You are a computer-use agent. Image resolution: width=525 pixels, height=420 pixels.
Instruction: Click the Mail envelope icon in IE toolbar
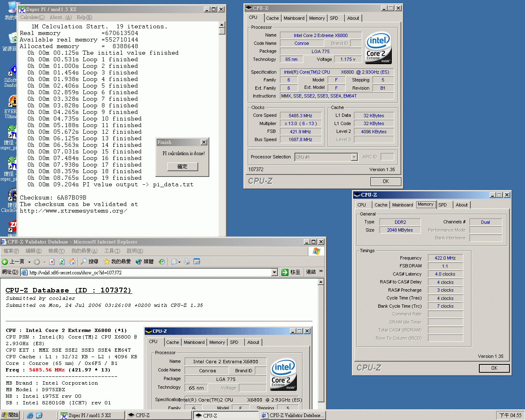point(174,262)
